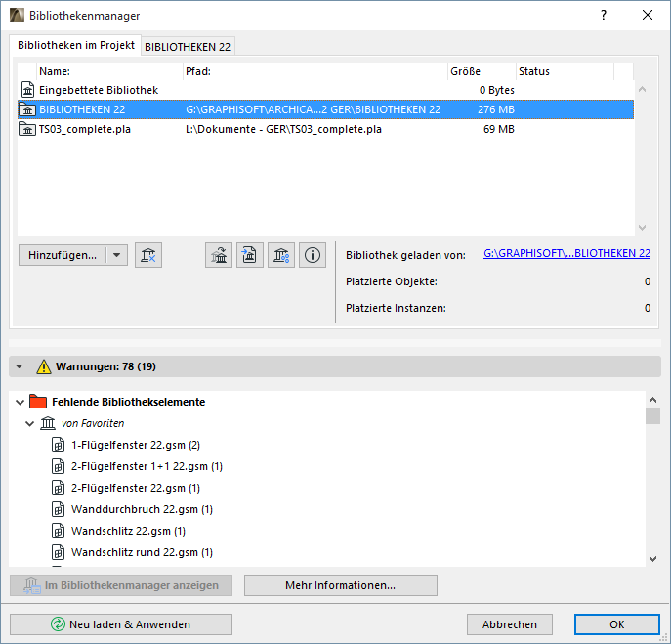This screenshot has width=671, height=644.
Task: Click the embed library objects icon
Action: coord(250,255)
